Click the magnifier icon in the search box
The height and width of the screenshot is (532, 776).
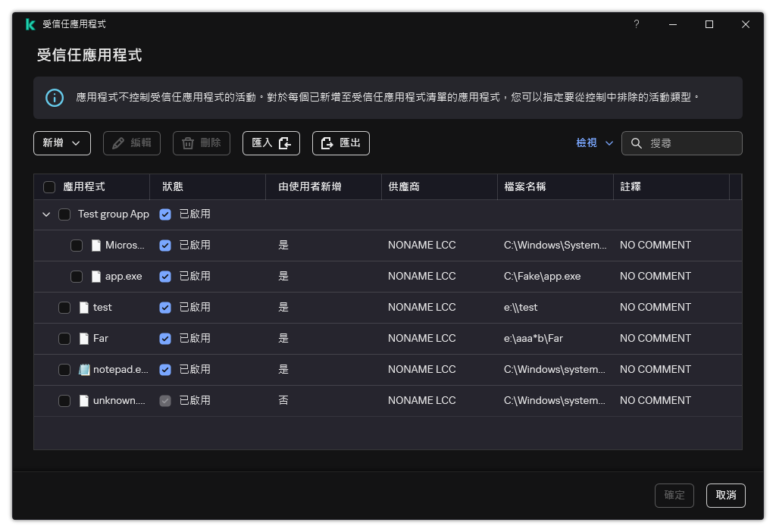point(635,142)
